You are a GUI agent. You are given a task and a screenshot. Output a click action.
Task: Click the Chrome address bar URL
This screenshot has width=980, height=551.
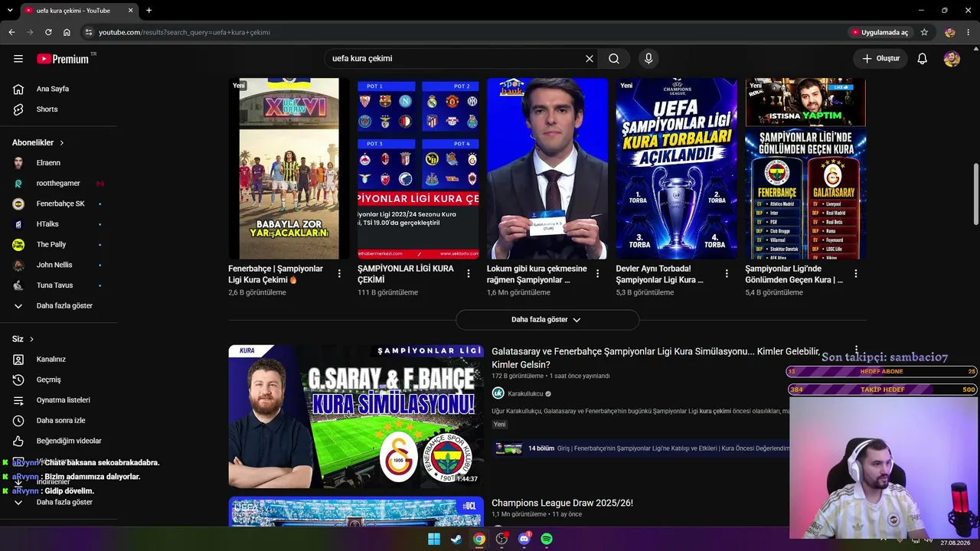(185, 32)
